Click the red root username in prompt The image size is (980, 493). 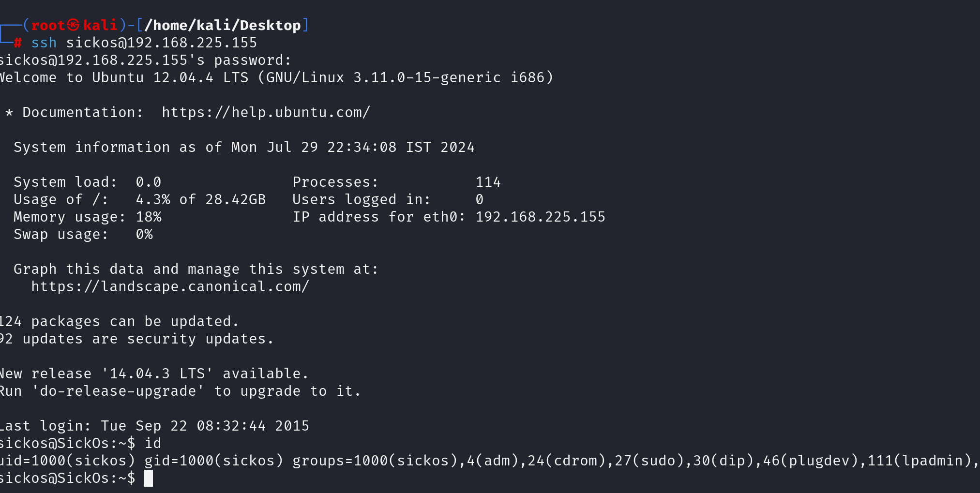coord(48,25)
